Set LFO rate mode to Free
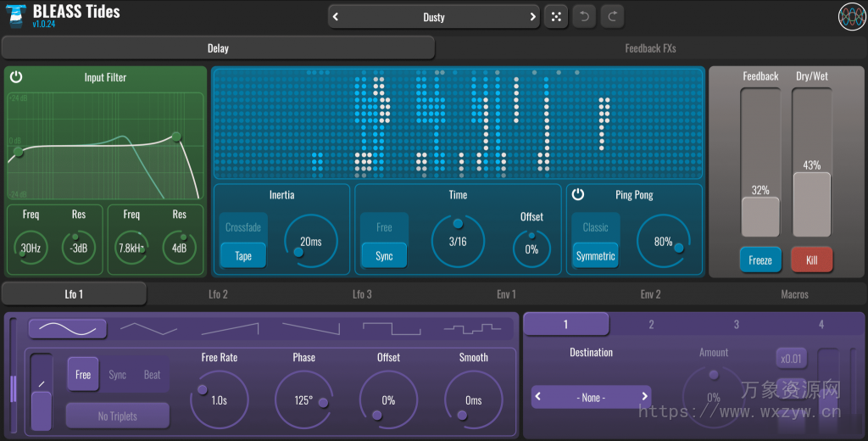868x441 pixels. (x=83, y=375)
